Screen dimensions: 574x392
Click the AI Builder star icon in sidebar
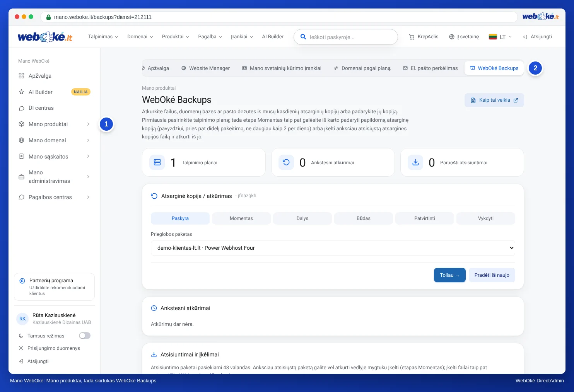click(x=22, y=92)
